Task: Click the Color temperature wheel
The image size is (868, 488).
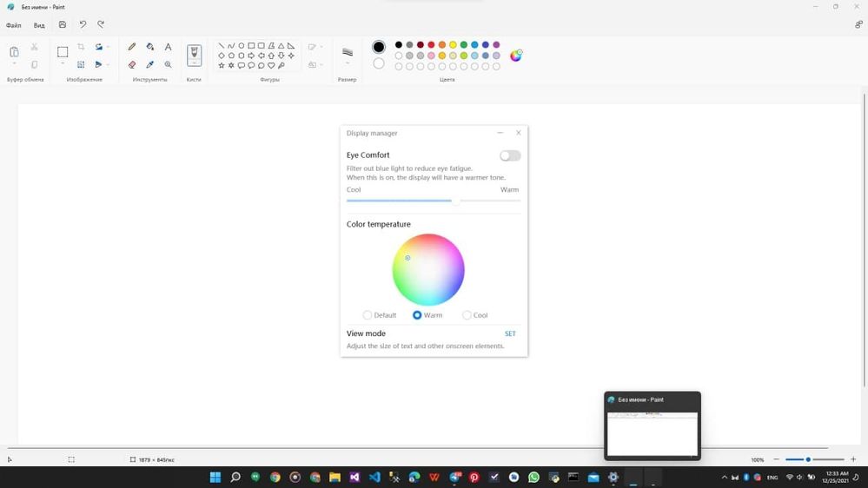Action: coord(428,269)
